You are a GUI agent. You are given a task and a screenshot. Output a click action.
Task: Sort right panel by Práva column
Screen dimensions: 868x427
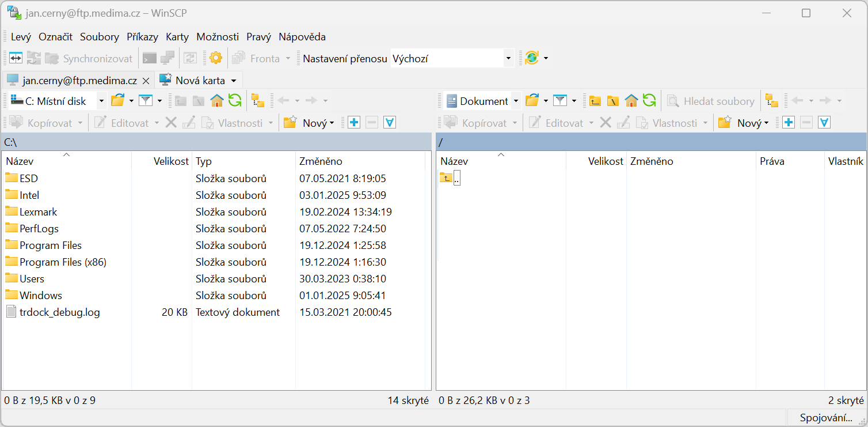[x=789, y=161]
